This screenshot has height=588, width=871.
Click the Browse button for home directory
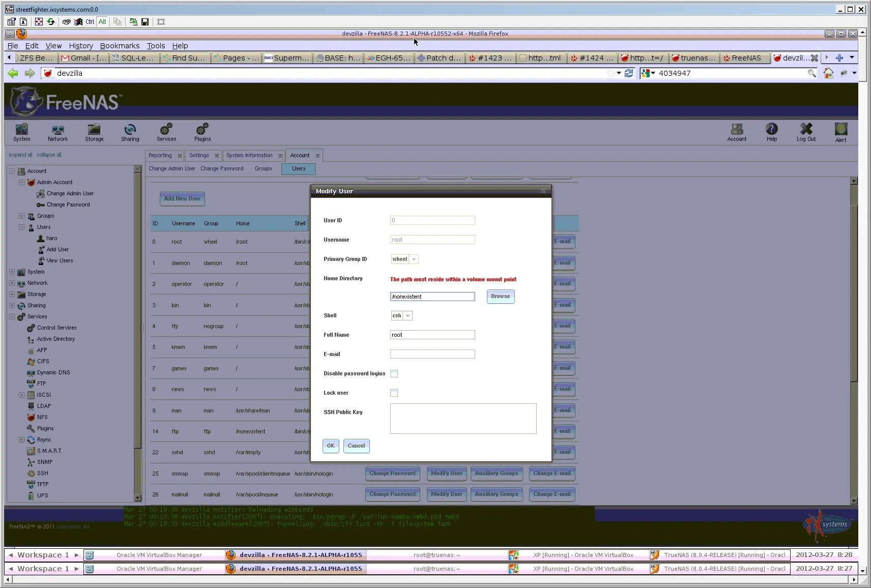coord(501,297)
